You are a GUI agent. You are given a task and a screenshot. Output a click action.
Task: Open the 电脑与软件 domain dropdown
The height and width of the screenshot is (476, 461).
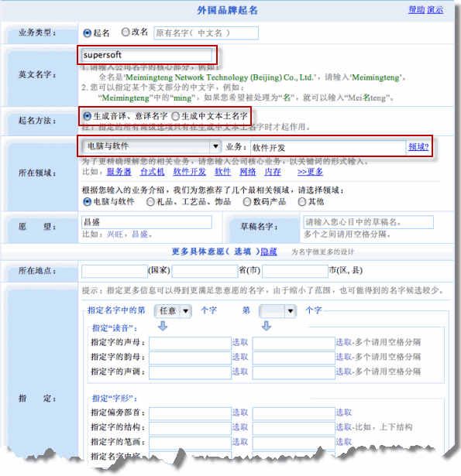tap(151, 146)
